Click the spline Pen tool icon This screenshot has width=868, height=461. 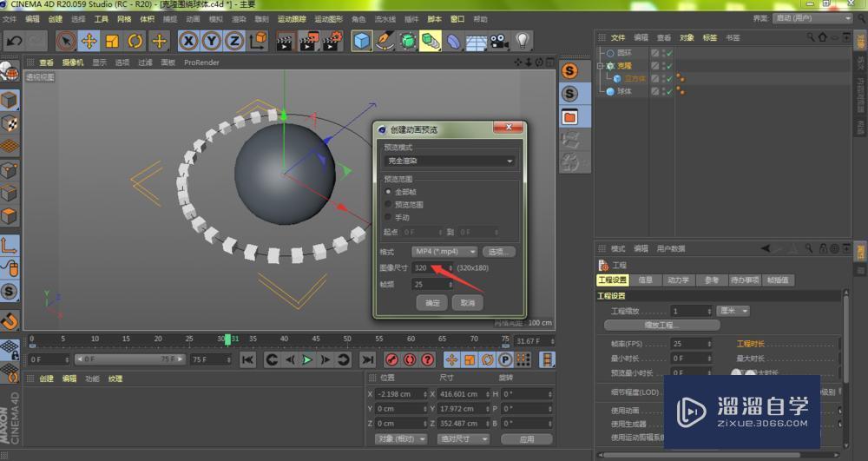[385, 41]
